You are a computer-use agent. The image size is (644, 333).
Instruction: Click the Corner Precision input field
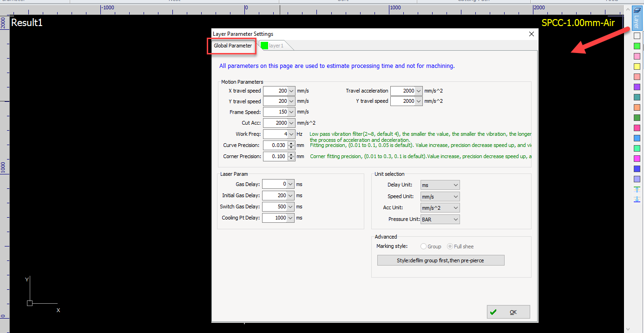pyautogui.click(x=276, y=156)
